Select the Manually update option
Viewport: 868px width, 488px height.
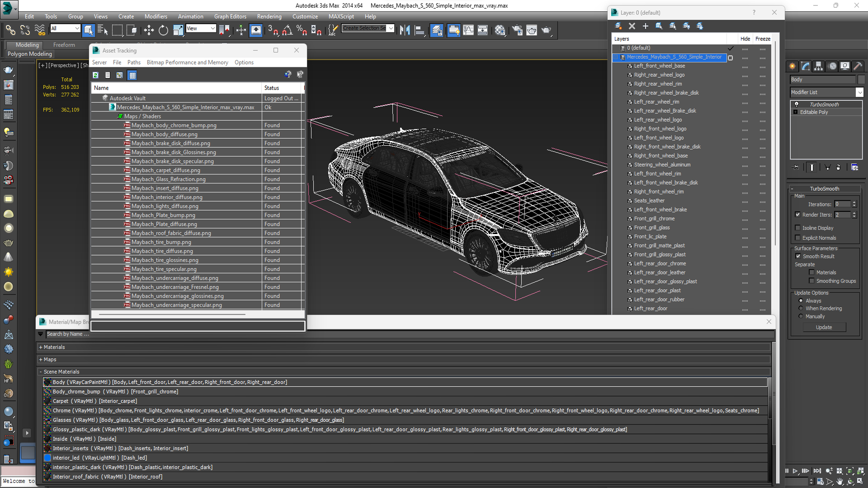(801, 316)
